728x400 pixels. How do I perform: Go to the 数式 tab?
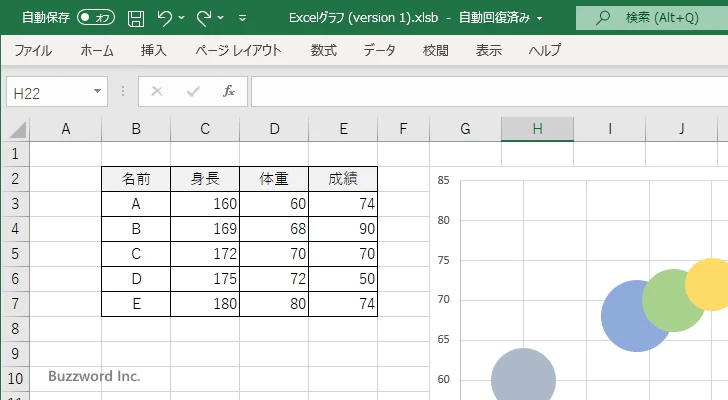324,50
